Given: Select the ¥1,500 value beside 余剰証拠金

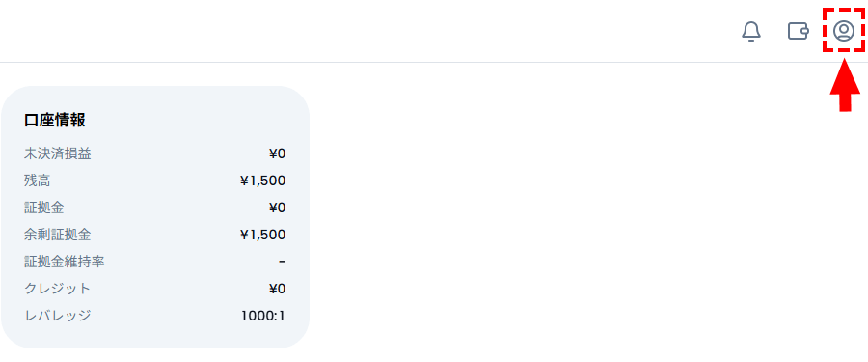Looking at the screenshot, I should click(x=263, y=235).
